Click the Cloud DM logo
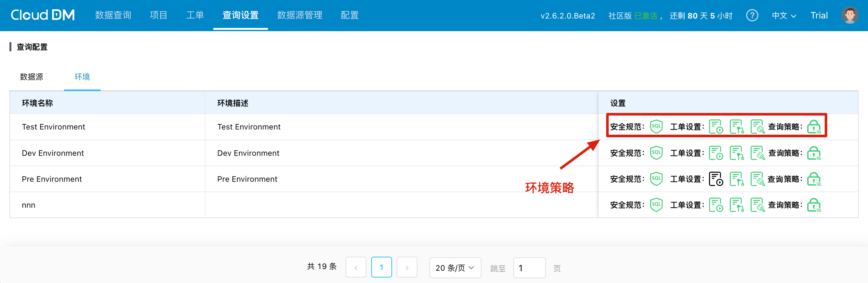This screenshot has height=283, width=868. (x=43, y=15)
